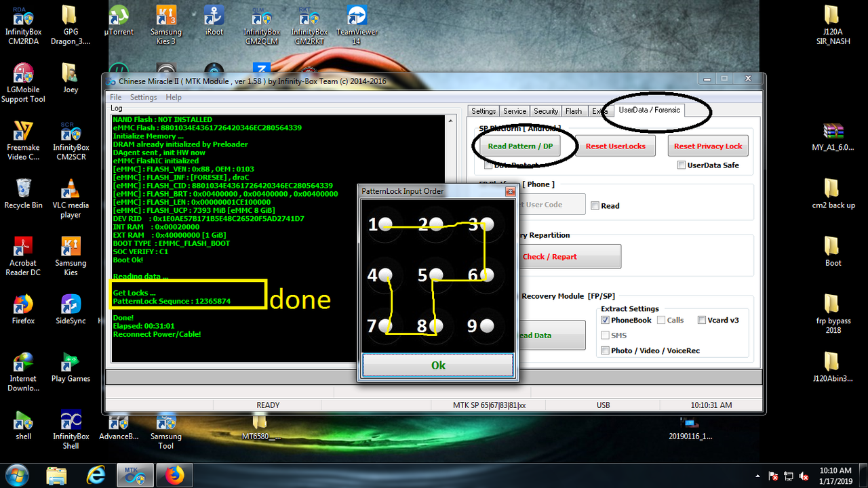Switch to Service tab
Image resolution: width=868 pixels, height=488 pixels.
515,111
